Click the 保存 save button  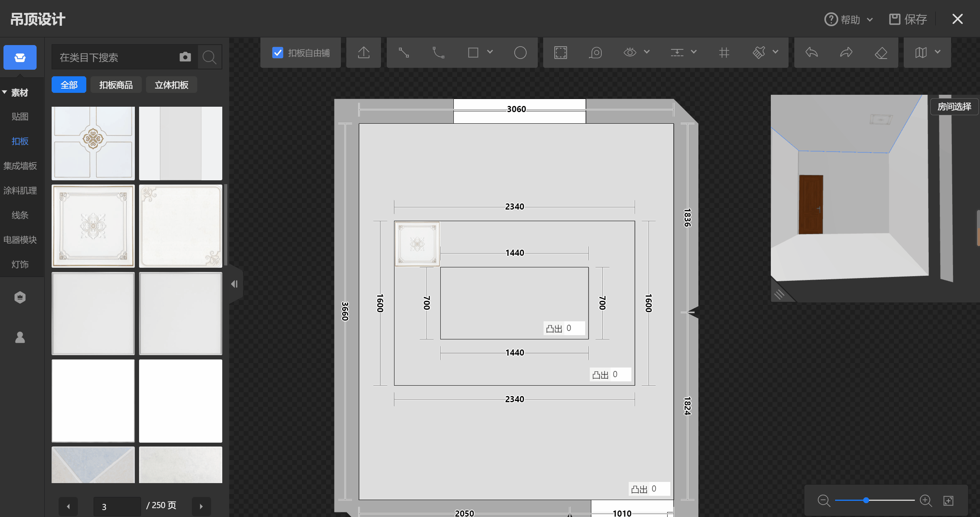[x=908, y=19]
